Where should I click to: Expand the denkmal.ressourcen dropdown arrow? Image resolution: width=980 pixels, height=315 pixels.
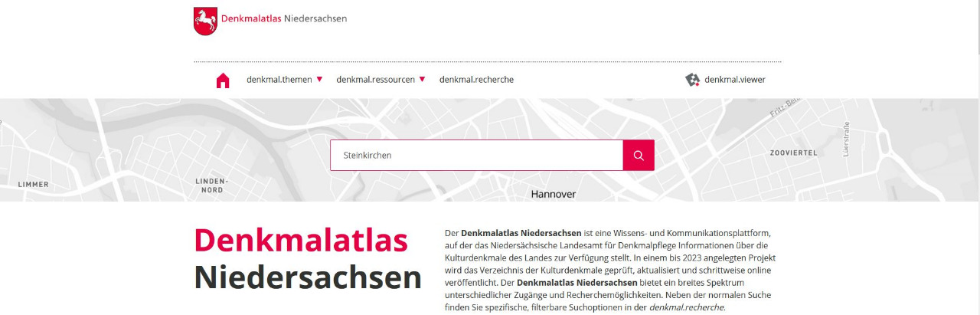point(422,79)
